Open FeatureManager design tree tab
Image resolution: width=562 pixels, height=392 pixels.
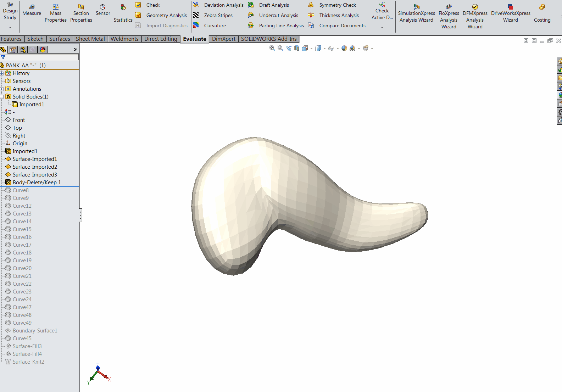3,50
